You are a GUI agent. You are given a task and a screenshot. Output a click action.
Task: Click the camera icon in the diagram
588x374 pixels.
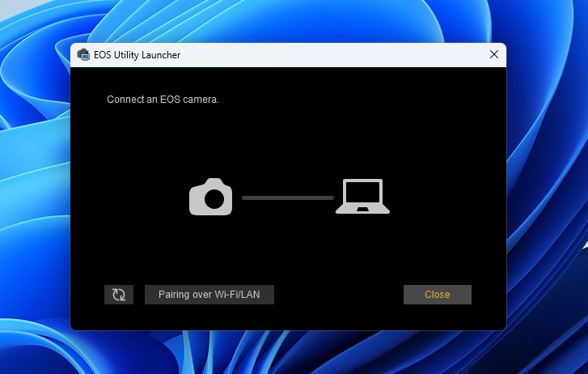click(210, 198)
